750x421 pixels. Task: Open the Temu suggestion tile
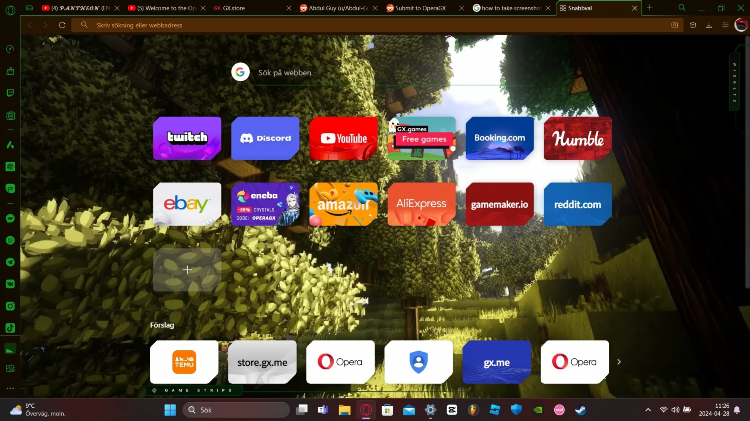(184, 362)
